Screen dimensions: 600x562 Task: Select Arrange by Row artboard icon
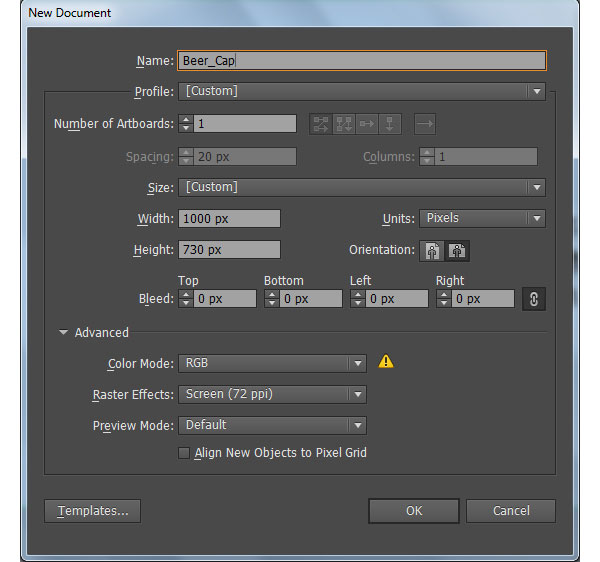(367, 124)
